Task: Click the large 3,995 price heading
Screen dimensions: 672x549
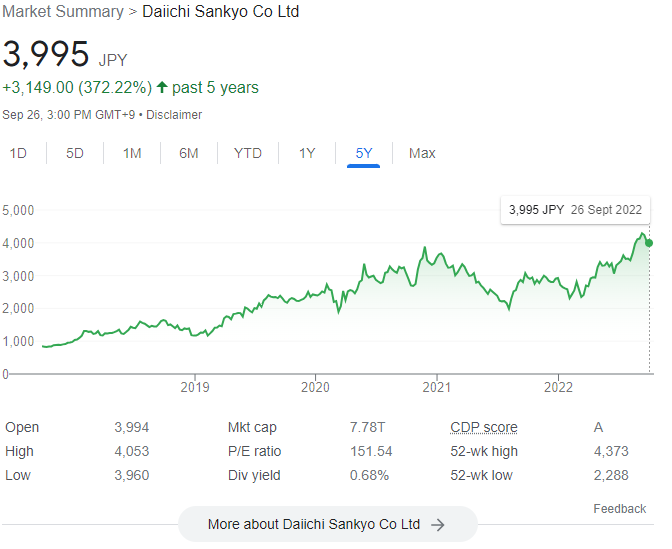Action: point(45,54)
